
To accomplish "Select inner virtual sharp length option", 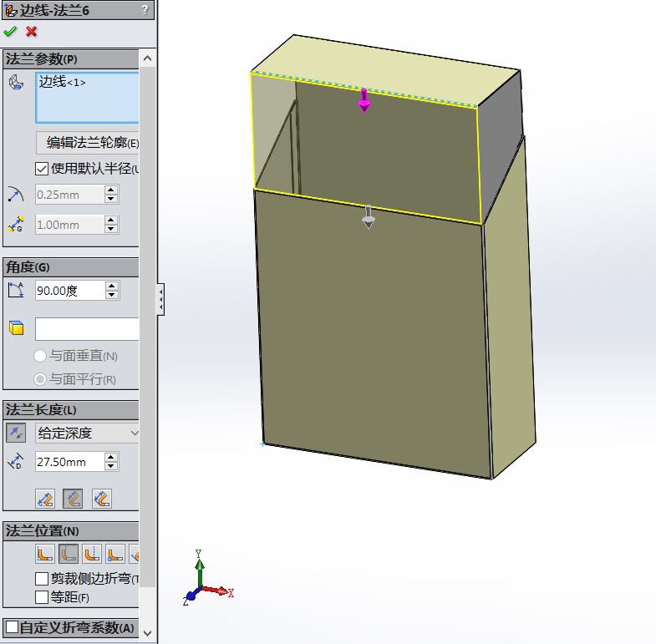I will click(73, 499).
